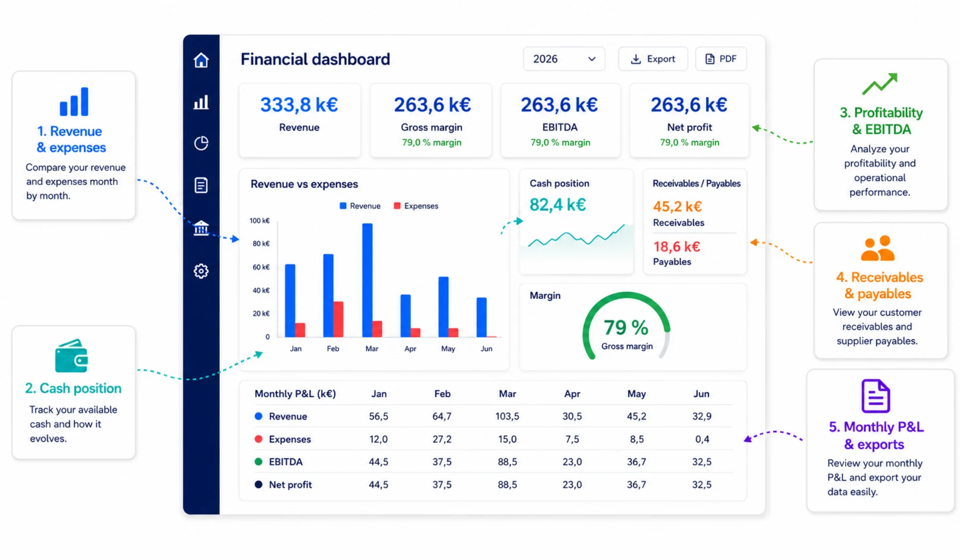Download the dashboard as PDF

pos(721,59)
